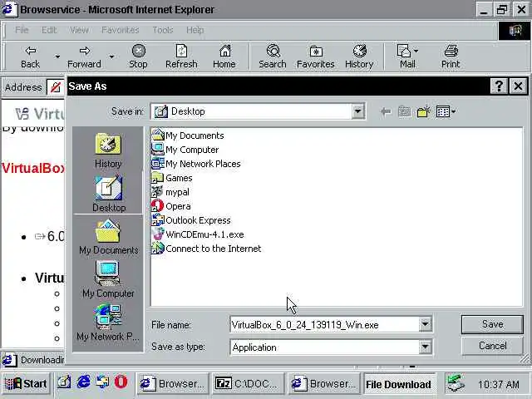The height and width of the screenshot is (399, 532).
Task: Select History in Save As places bar
Action: (108, 150)
